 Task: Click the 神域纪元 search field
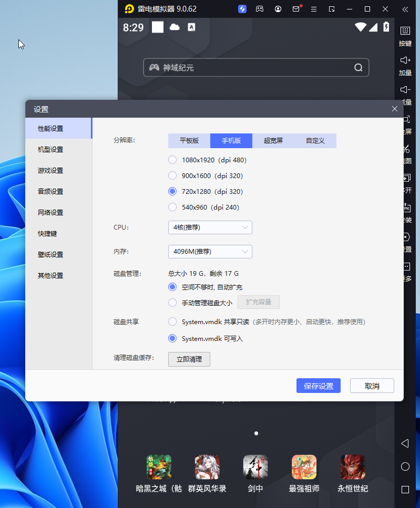(256, 67)
